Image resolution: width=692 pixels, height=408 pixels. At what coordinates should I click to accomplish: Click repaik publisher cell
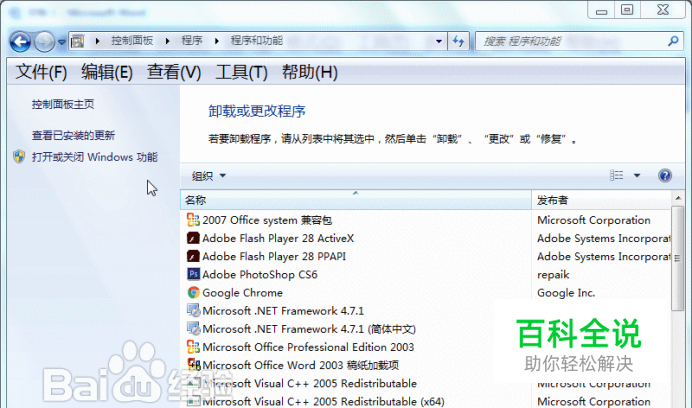pyautogui.click(x=553, y=275)
